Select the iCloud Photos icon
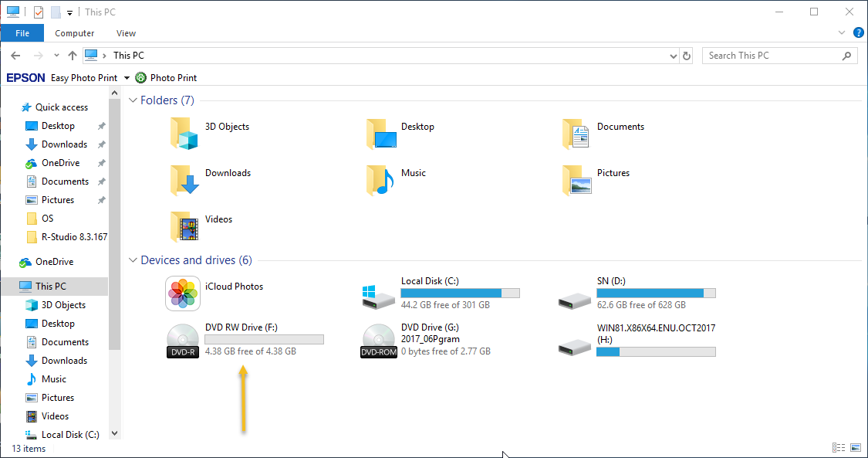The image size is (868, 458). coord(183,293)
